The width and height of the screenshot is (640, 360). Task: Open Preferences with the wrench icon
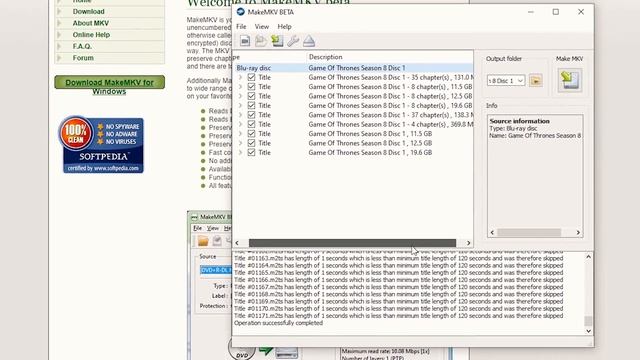pyautogui.click(x=293, y=41)
